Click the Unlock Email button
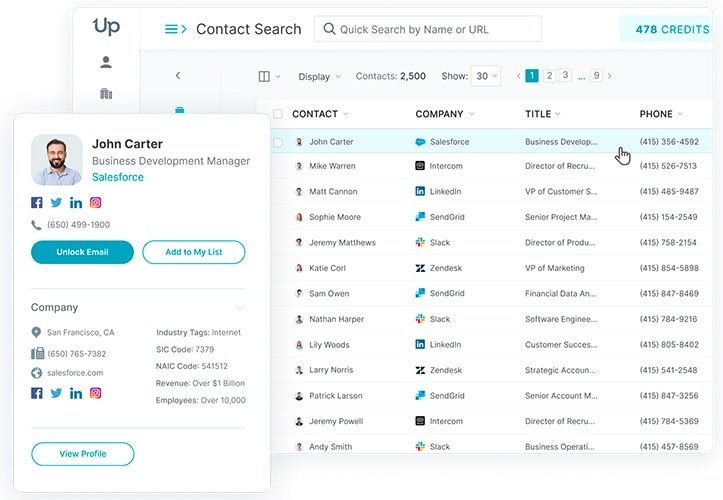723x500 pixels. click(83, 252)
